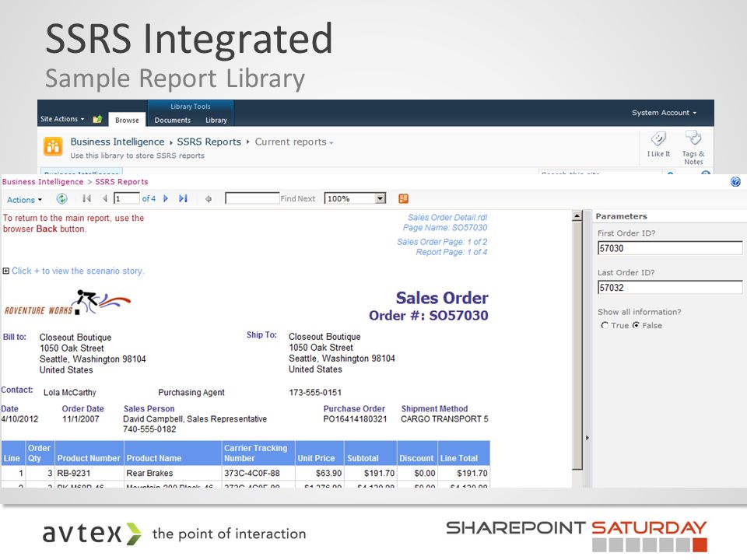
Task: Advance to next report page
Action: [166, 198]
